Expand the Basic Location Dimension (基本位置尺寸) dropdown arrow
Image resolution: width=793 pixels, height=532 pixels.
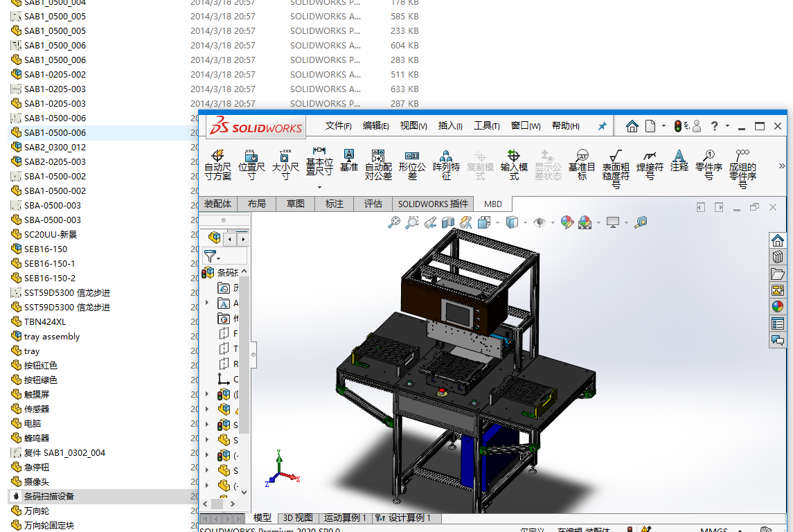pos(319,187)
